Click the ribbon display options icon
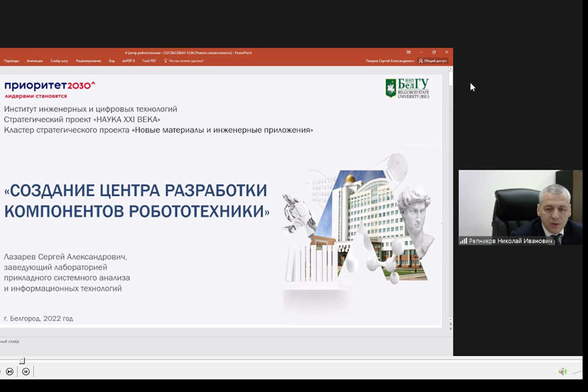Viewport: 588px width, 392px height. [409, 52]
